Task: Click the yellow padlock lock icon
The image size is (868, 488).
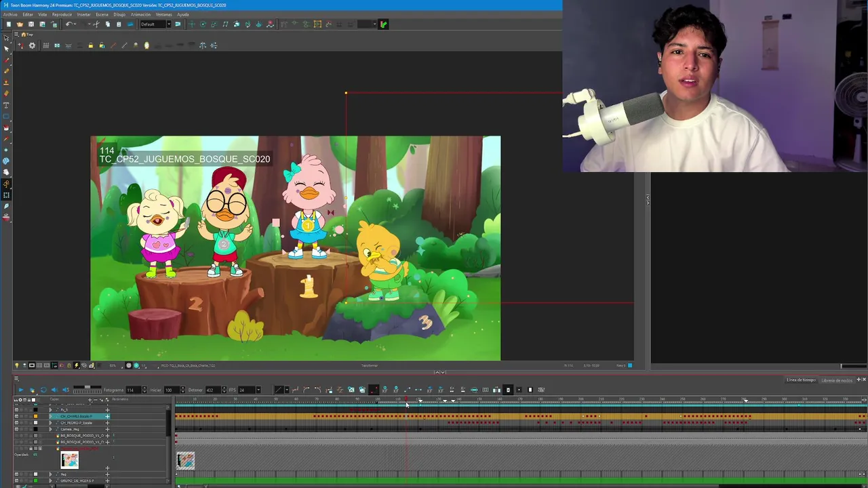Action: [91, 45]
